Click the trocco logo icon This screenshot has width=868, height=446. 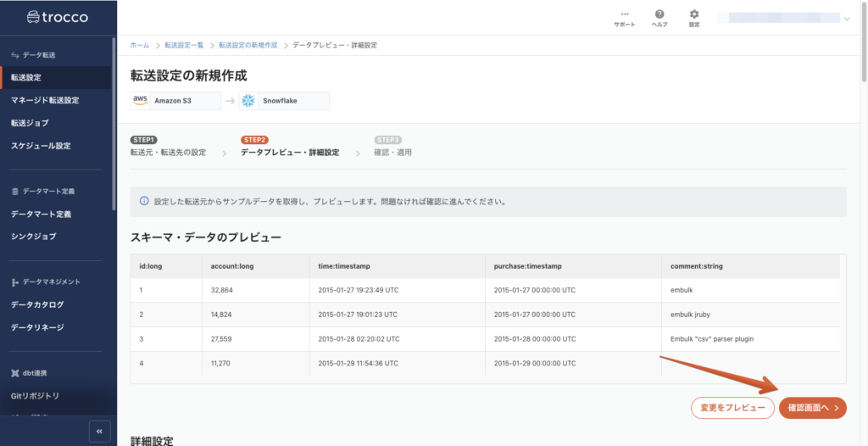(x=36, y=17)
